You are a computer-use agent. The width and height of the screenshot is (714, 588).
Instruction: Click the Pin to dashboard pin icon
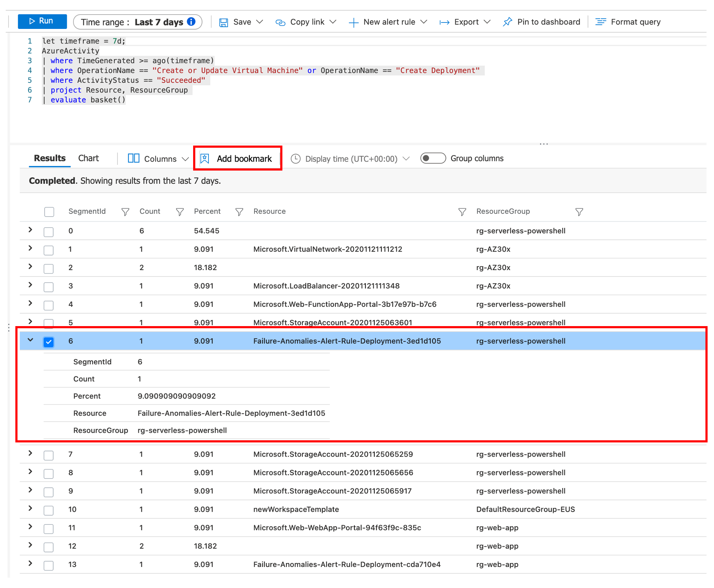[507, 22]
